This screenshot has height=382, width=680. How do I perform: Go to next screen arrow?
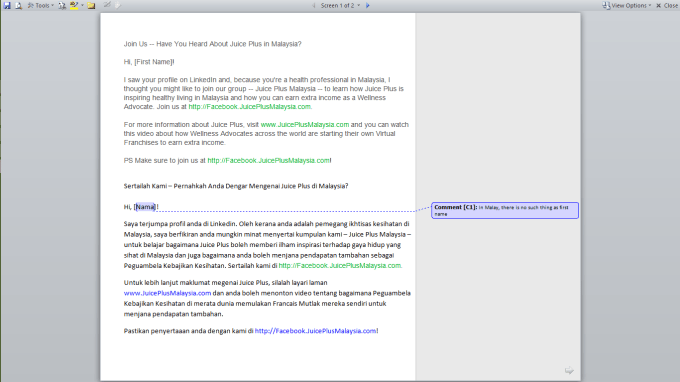pos(368,6)
